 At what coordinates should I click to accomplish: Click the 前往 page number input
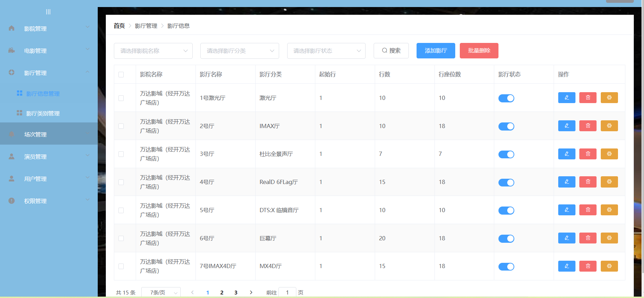coord(287,292)
